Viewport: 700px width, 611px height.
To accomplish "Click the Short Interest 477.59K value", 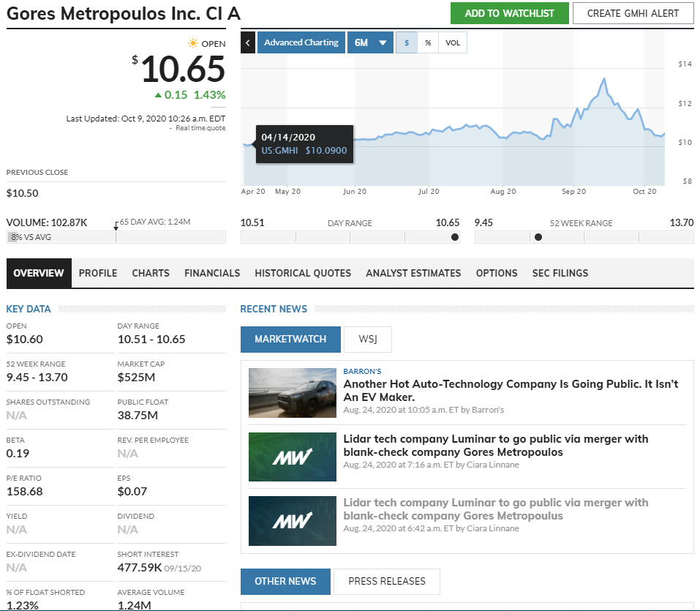I will coord(140,568).
